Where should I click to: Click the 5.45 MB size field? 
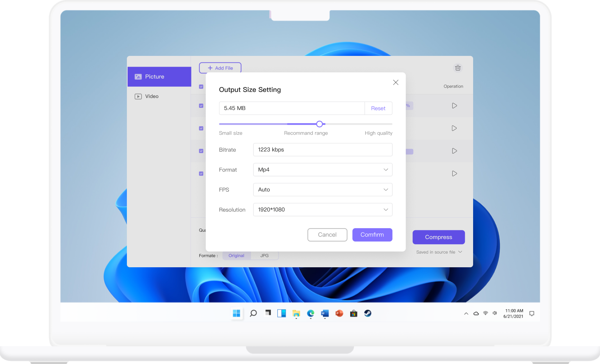[292, 108]
